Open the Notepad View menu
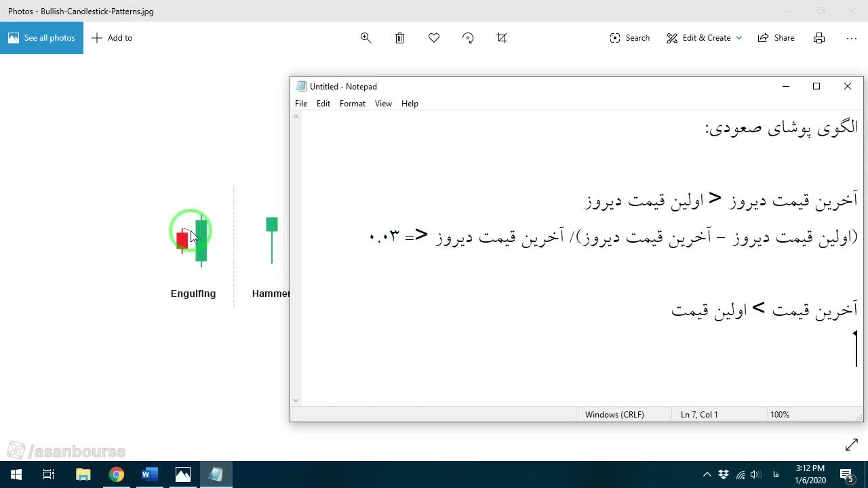The image size is (868, 488). 383,104
